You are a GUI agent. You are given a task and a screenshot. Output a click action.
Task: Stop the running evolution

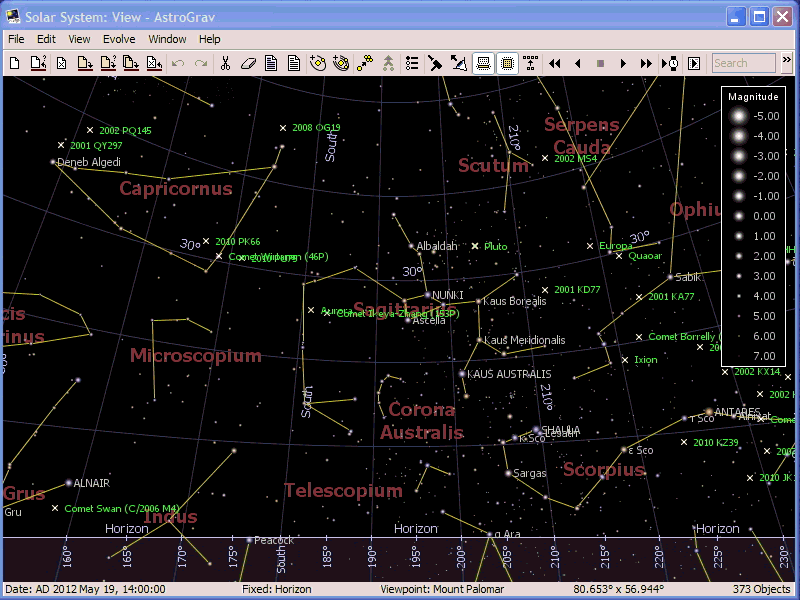600,63
